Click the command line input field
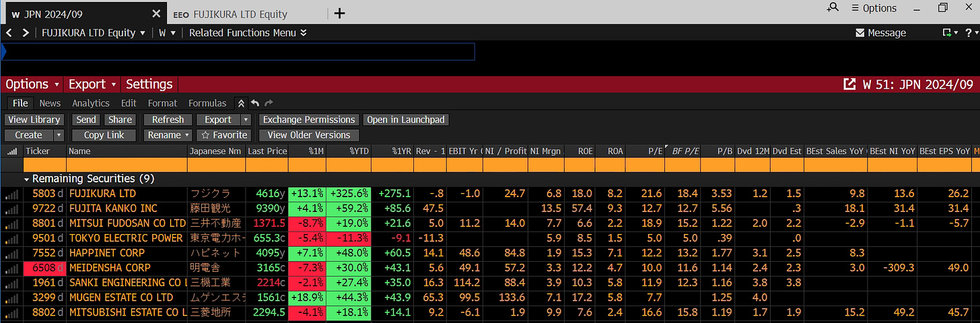980x323 pixels. 239,52
